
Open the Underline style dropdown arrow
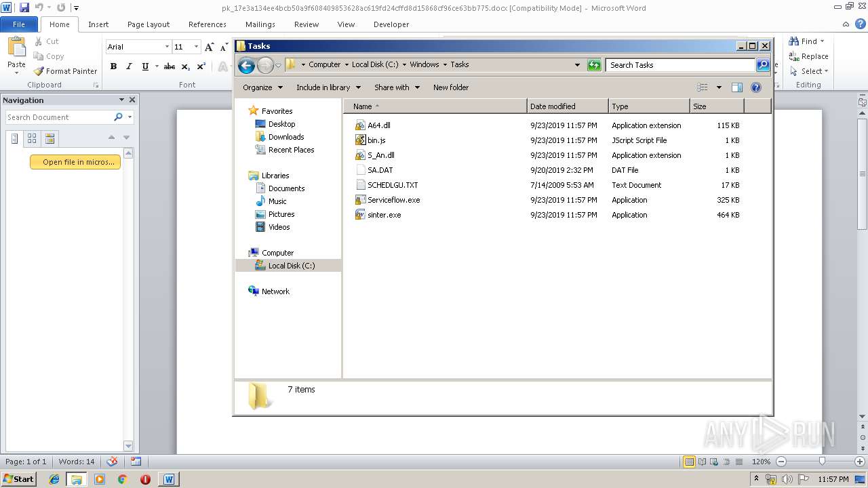157,66
